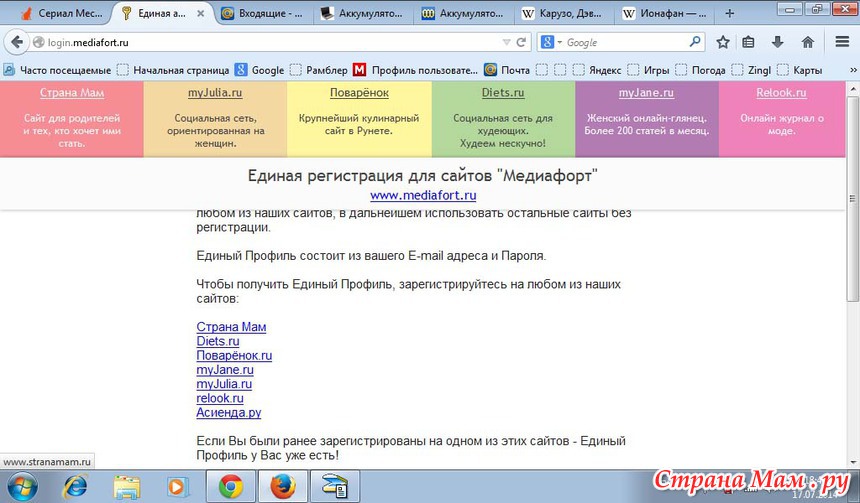Open the Яндекс bookmark
Image resolution: width=860 pixels, height=503 pixels.
click(x=597, y=70)
